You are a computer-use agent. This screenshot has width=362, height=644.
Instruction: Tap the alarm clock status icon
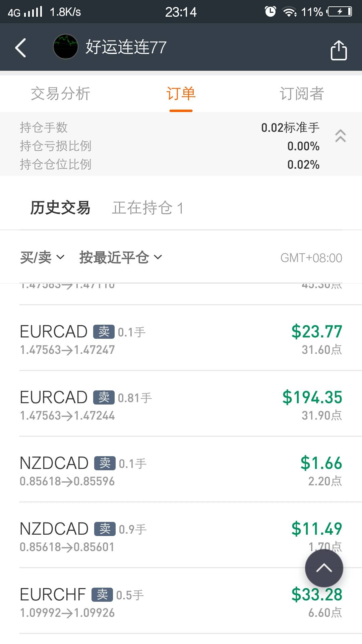pyautogui.click(x=270, y=12)
